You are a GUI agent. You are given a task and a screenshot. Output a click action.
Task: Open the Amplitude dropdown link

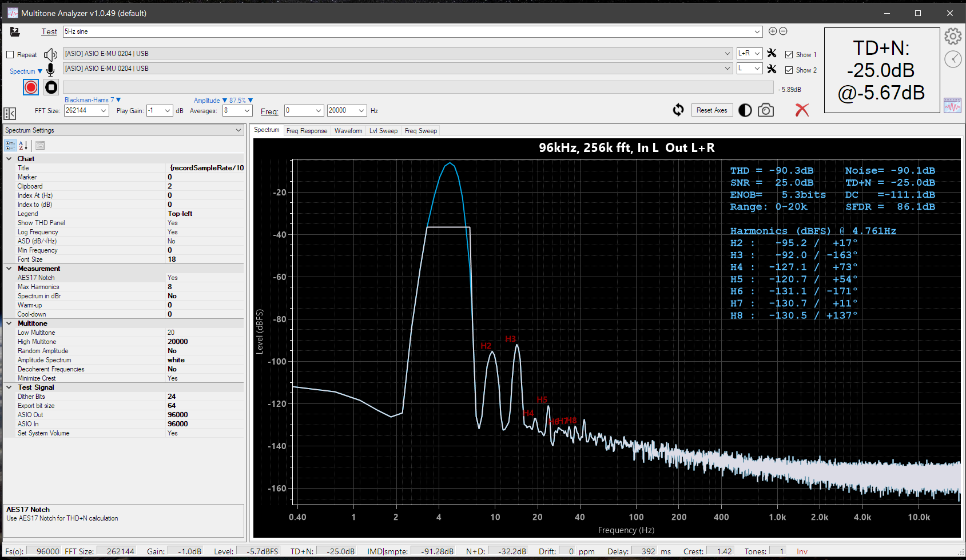[x=210, y=101]
